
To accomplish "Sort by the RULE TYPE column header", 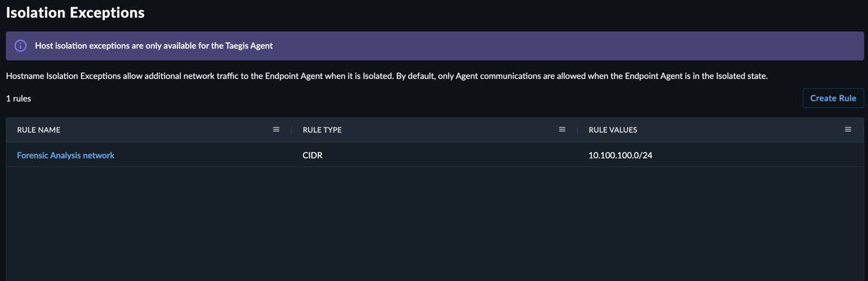I will (322, 130).
